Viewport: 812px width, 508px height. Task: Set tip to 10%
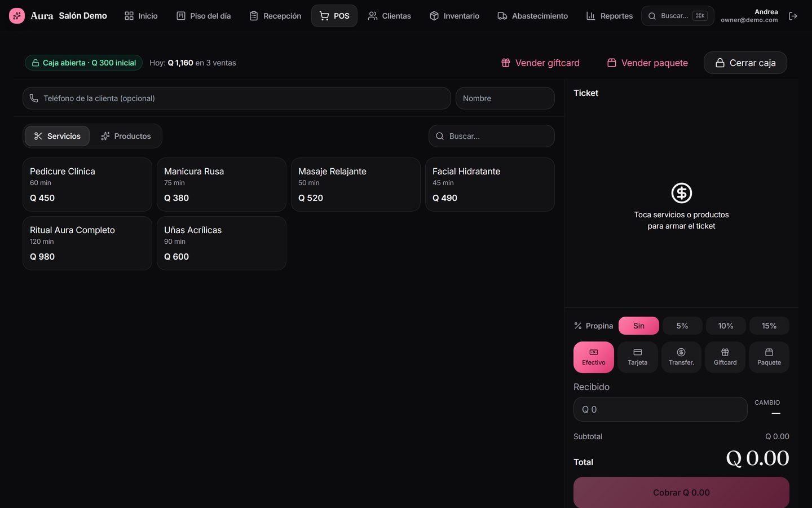coord(726,326)
